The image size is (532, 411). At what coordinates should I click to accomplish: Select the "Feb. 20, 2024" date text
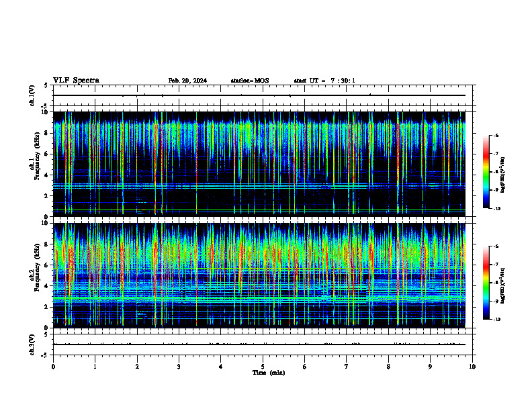click(187, 81)
